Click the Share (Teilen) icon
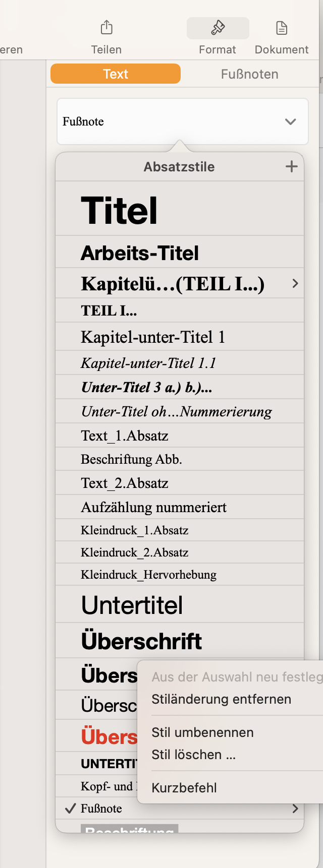 (x=106, y=28)
